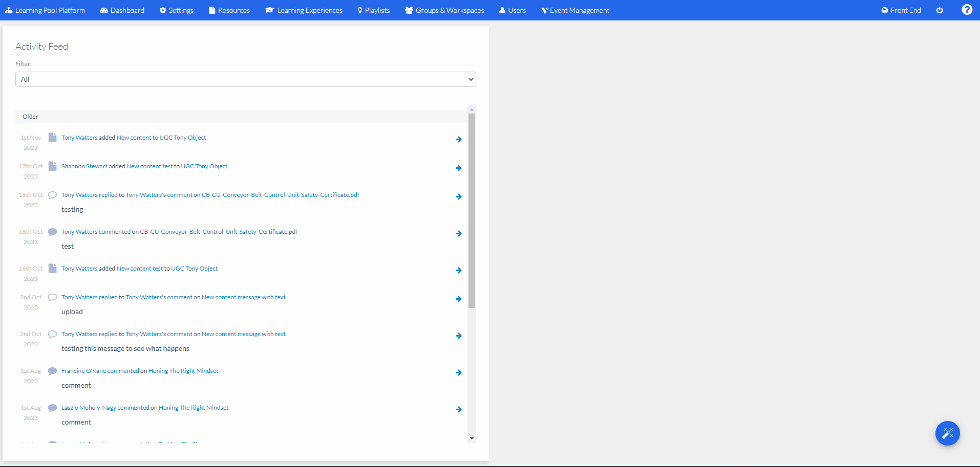Click the arrow beside the 'testing' comment entry
This screenshot has width=980, height=467.
point(458,196)
